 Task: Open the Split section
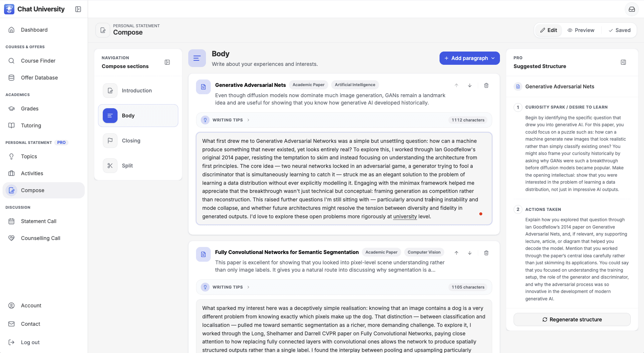point(138,166)
